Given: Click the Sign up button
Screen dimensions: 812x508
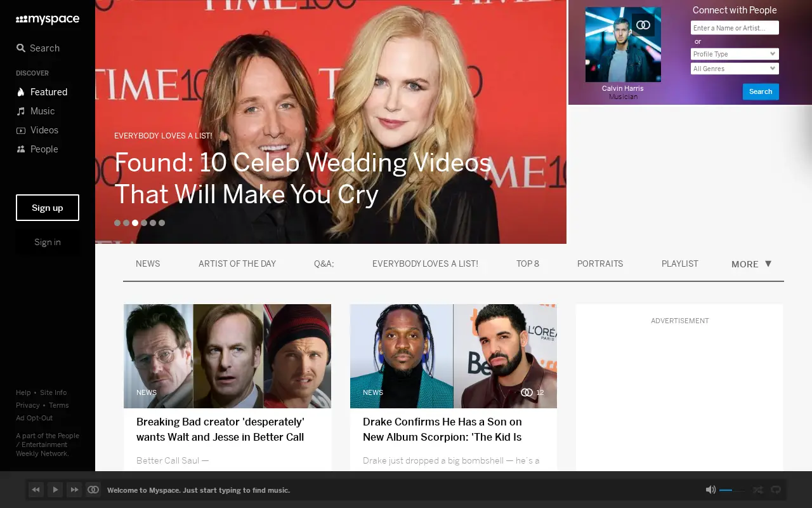Looking at the screenshot, I should (48, 208).
